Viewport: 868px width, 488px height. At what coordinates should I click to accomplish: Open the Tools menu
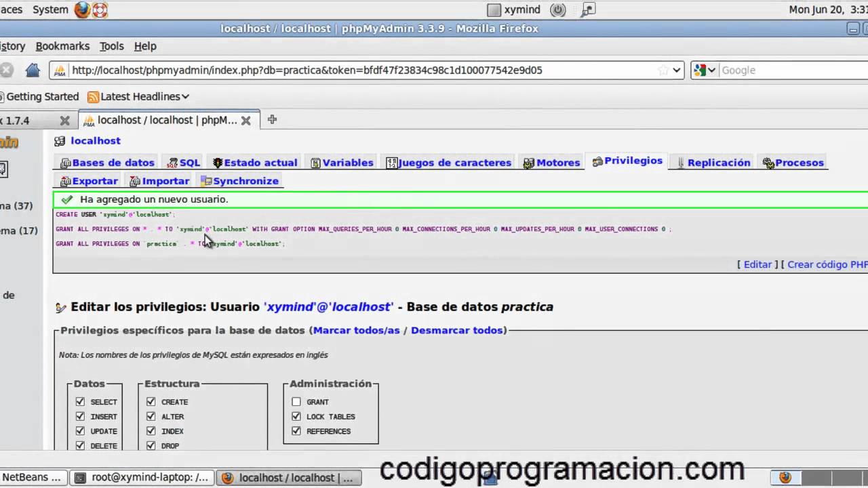pos(112,46)
